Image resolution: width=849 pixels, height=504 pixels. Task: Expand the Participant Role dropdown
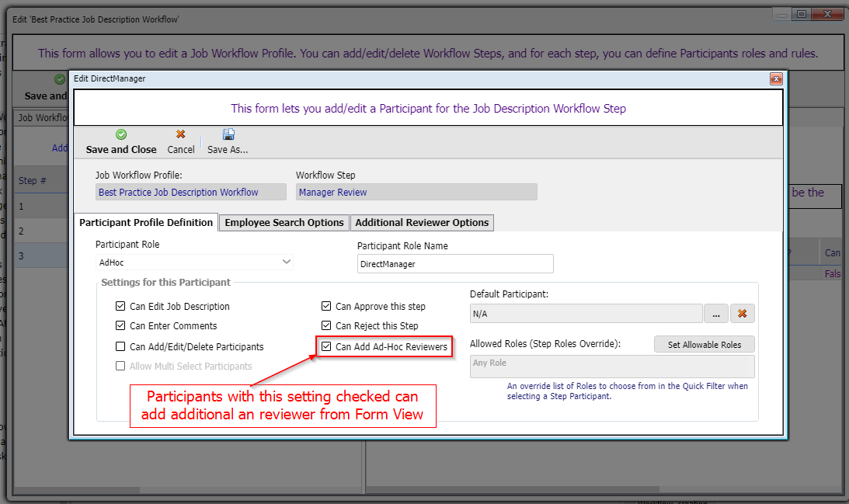tap(286, 262)
